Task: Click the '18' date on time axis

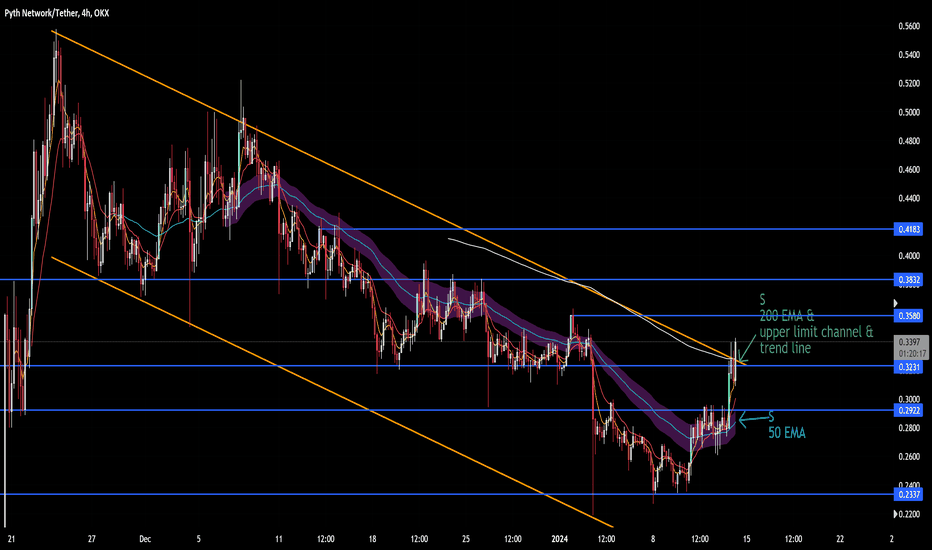Action: 372,539
